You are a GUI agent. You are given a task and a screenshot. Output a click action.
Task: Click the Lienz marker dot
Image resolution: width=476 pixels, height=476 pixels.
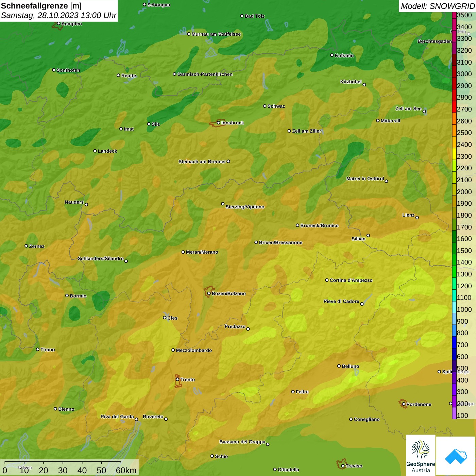tap(417, 217)
